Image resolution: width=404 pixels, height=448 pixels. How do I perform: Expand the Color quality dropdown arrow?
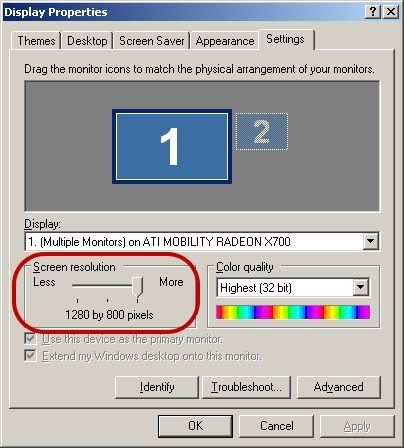coord(361,287)
